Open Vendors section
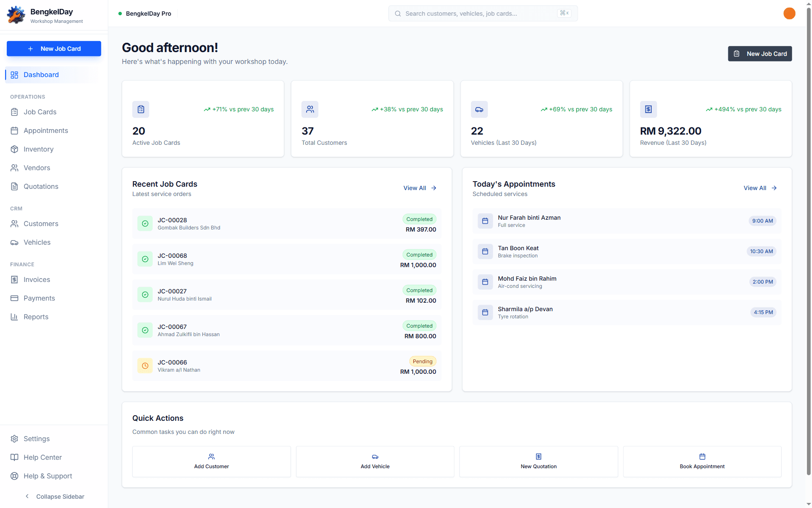812x508 pixels. (54, 168)
